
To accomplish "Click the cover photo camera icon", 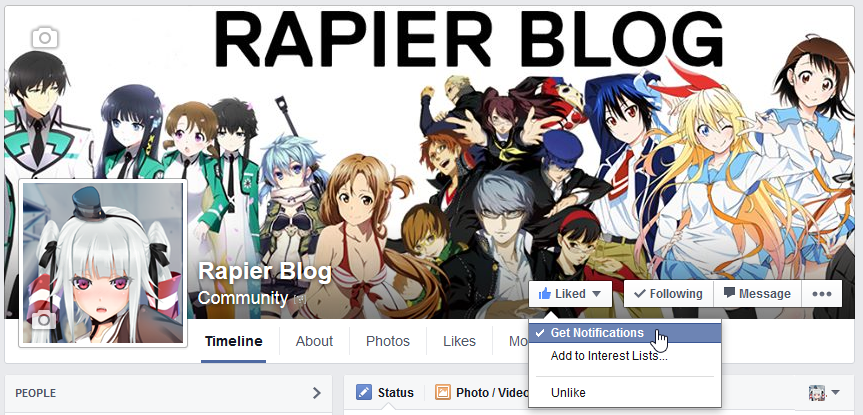I will click(x=45, y=38).
